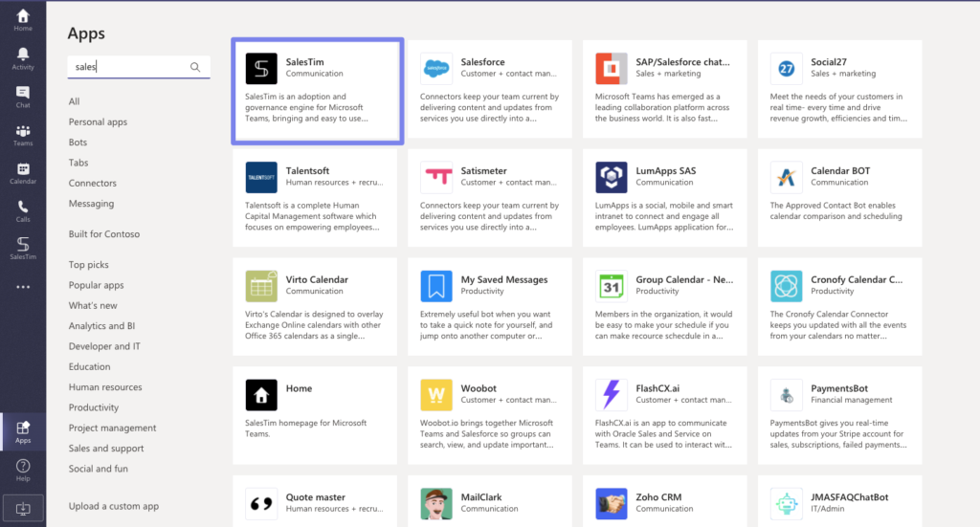Filter by Analytics and BI

pos(101,326)
